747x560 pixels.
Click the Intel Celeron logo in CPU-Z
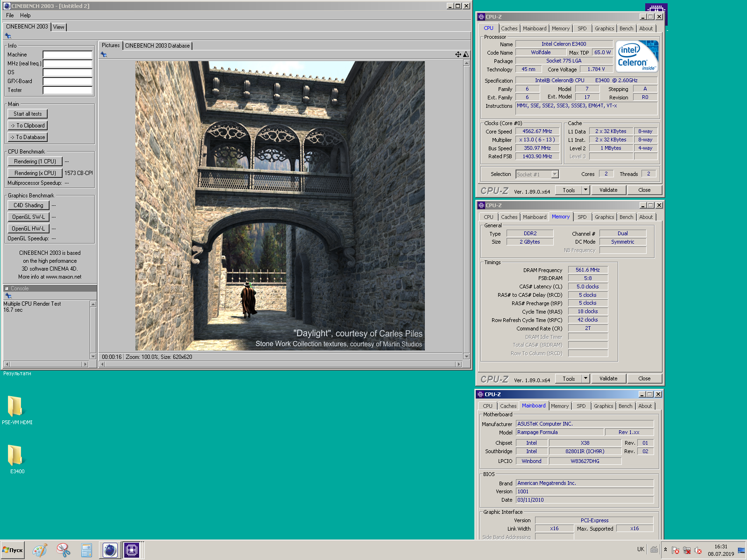click(x=637, y=56)
